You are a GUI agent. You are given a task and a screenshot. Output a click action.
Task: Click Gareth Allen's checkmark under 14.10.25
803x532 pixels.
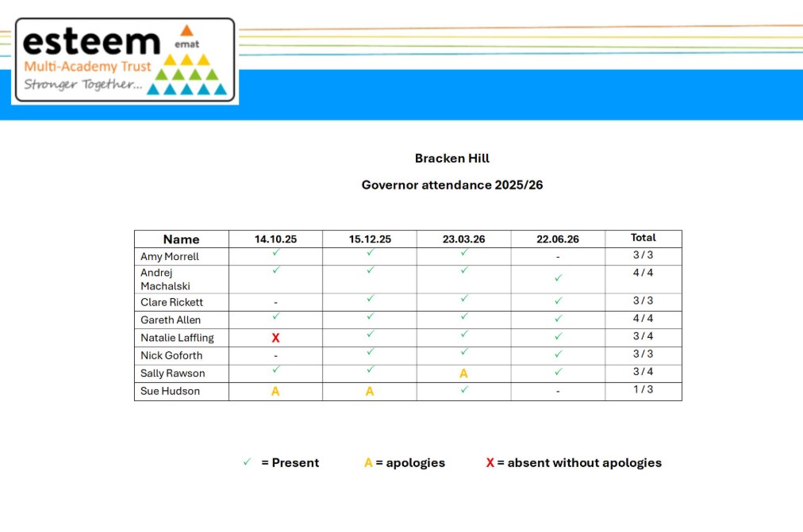[276, 316]
